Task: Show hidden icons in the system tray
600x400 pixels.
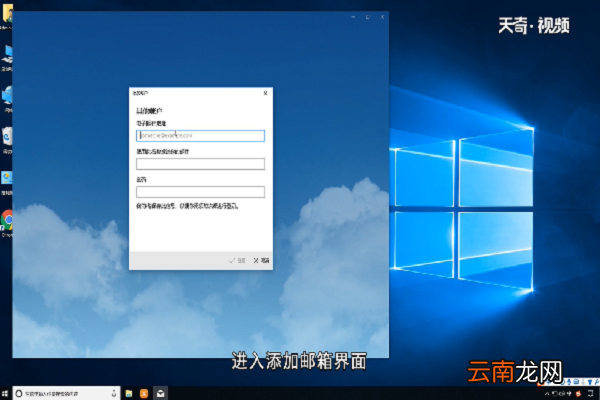Action: click(547, 394)
